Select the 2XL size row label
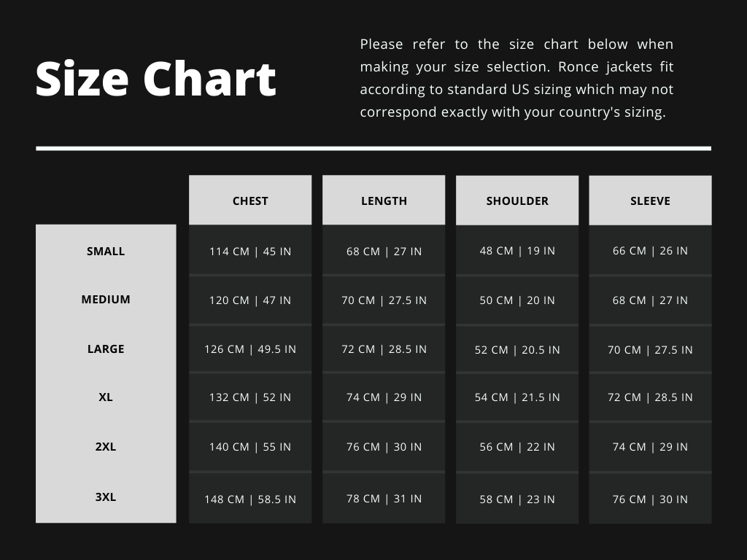The height and width of the screenshot is (560, 747). pos(106,446)
